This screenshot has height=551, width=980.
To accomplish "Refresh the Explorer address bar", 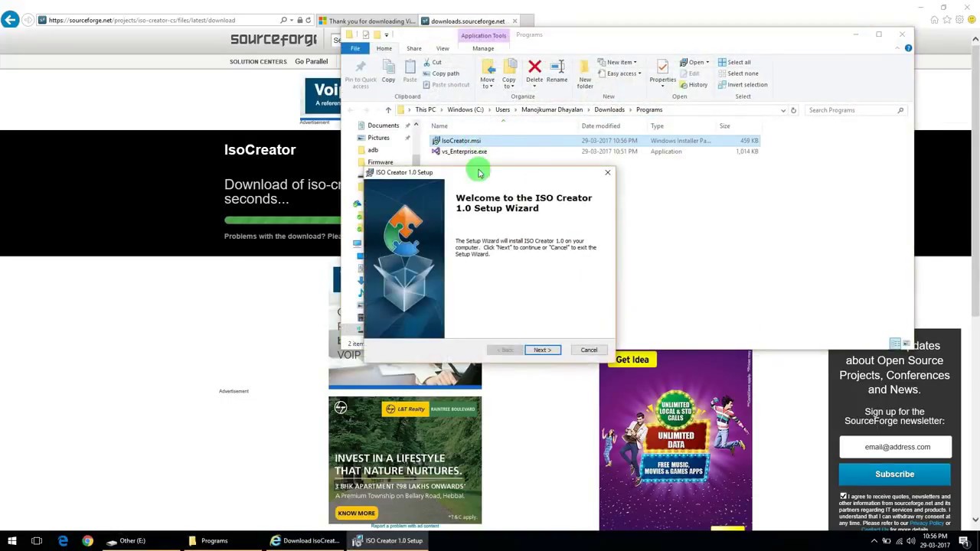I will click(x=793, y=110).
